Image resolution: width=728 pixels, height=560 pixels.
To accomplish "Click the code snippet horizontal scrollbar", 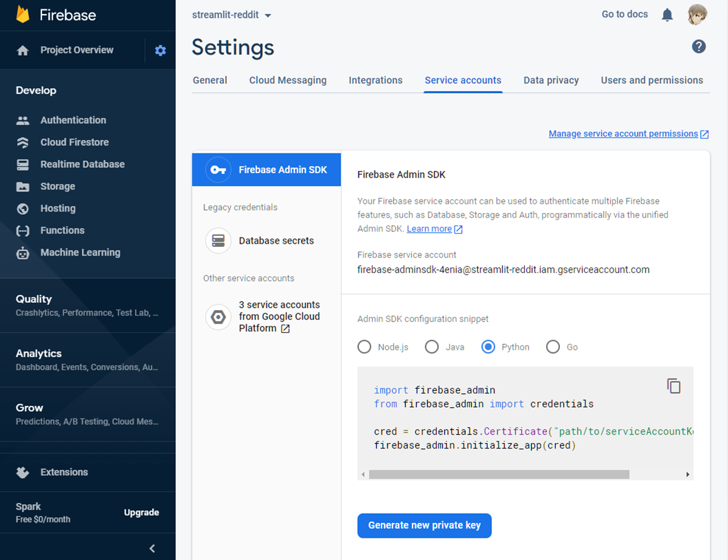I will [499, 474].
